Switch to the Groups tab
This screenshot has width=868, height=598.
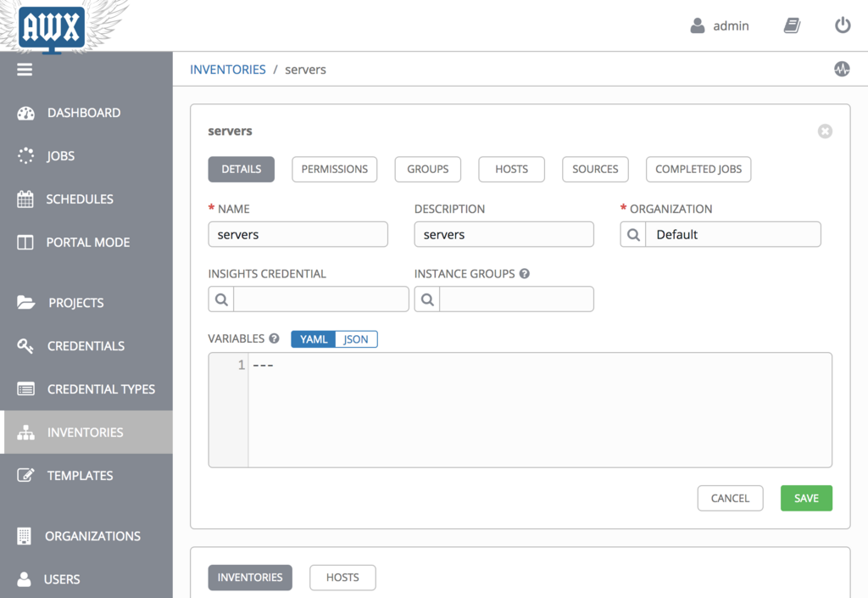[428, 170]
